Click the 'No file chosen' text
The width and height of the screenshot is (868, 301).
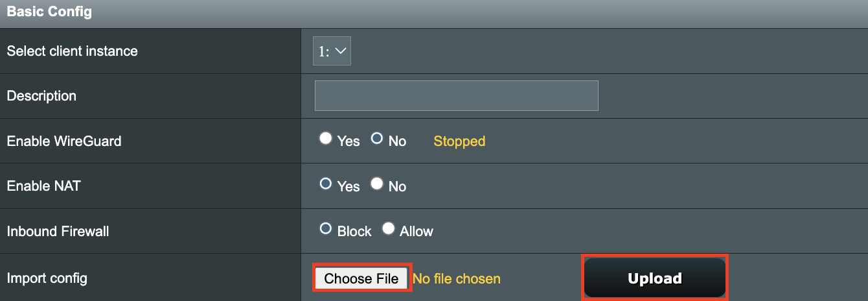tap(457, 279)
